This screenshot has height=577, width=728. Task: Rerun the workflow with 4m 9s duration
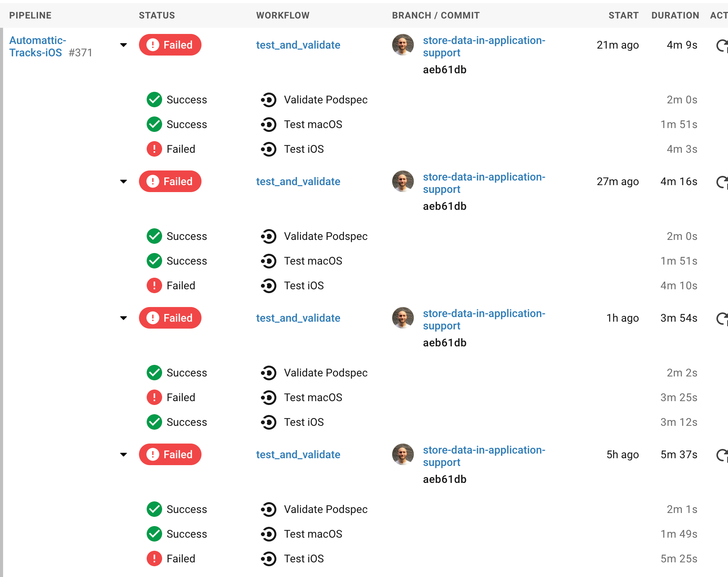tap(722, 46)
